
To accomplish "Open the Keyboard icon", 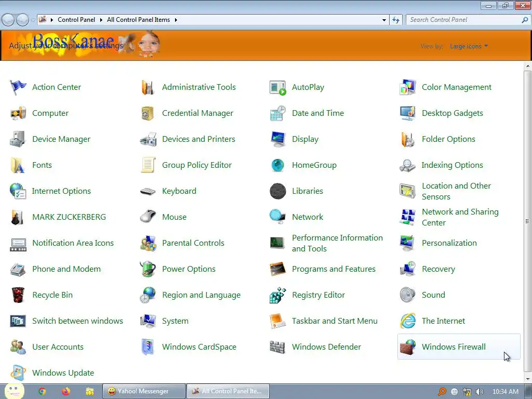I will coord(148,191).
